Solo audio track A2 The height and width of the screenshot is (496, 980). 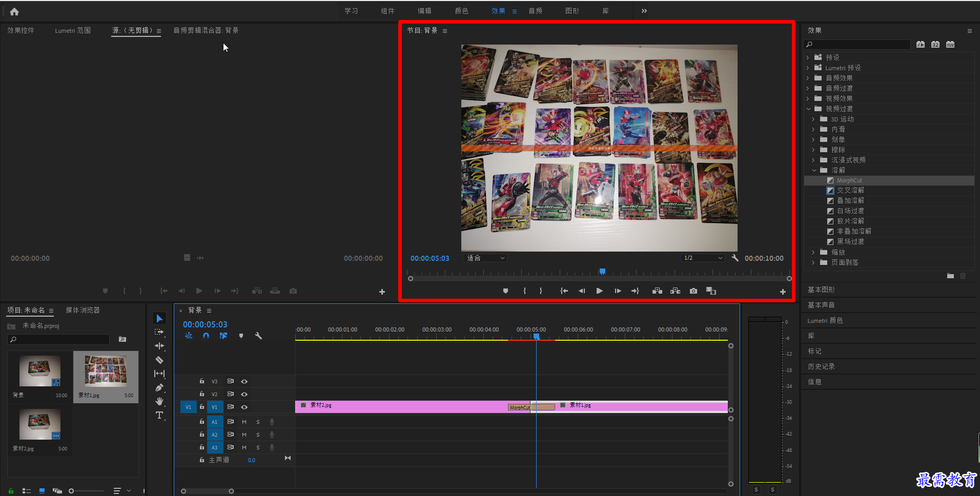(x=258, y=435)
